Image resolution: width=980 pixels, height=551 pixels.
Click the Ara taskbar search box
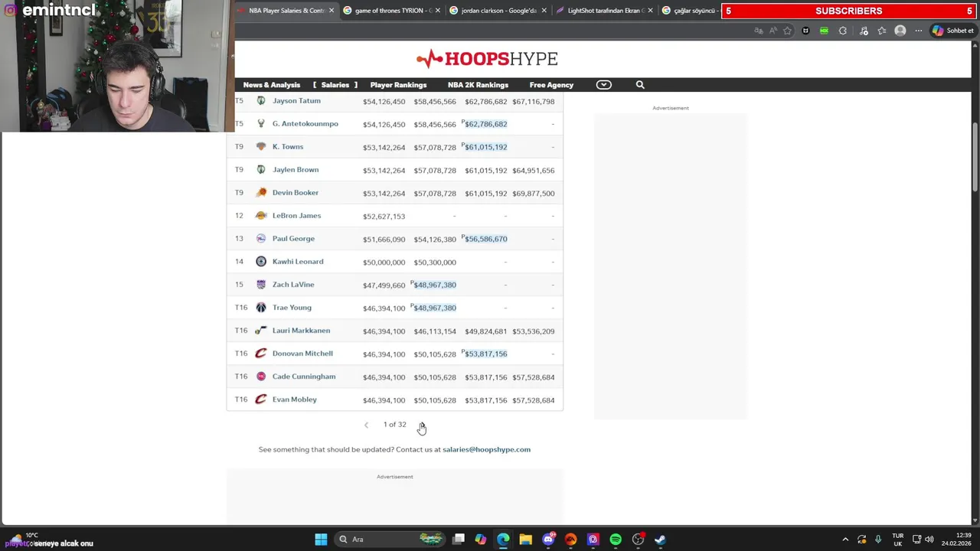(x=390, y=540)
